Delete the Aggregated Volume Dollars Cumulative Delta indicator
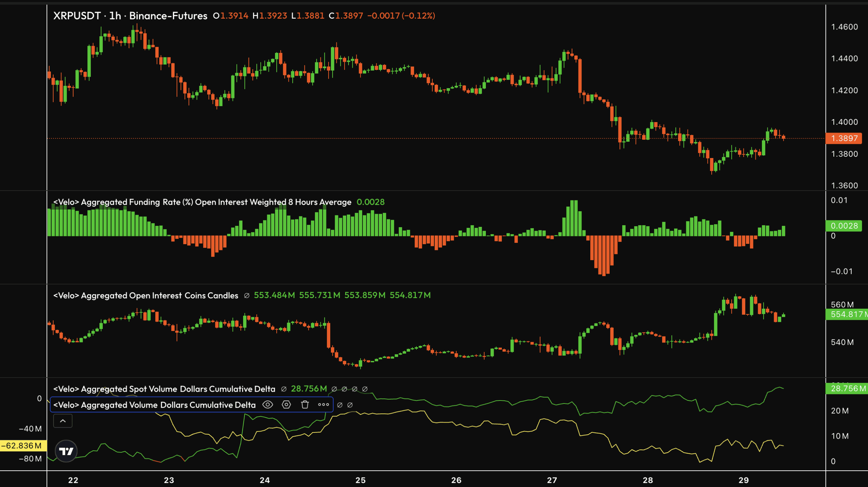The height and width of the screenshot is (487, 868). [x=305, y=404]
